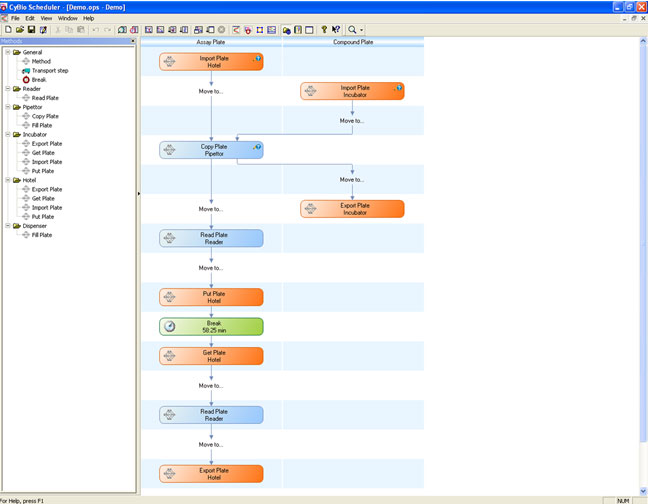
Task: Click the first Read Plate Reader node
Action: 211,238
